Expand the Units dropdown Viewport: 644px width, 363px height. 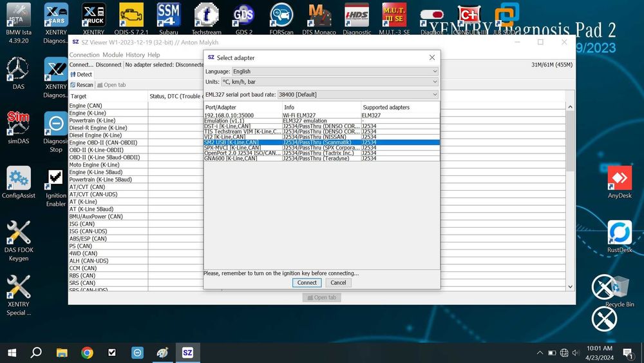click(329, 82)
